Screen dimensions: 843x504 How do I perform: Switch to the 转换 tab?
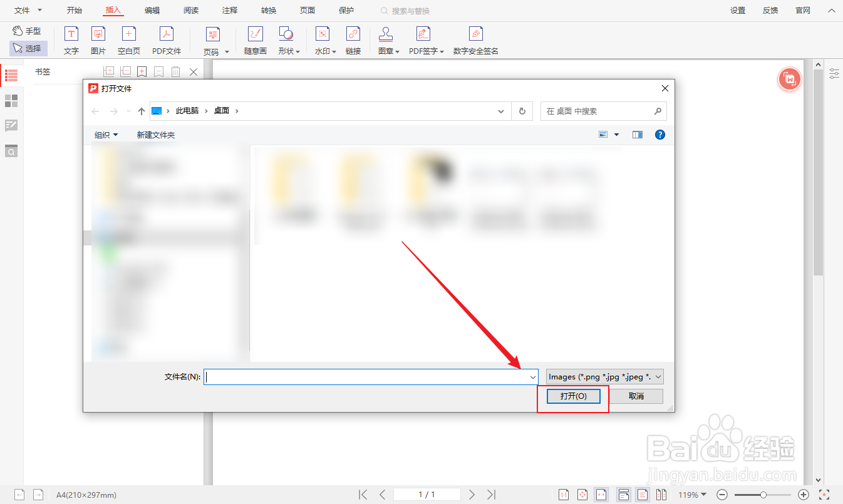(x=269, y=11)
